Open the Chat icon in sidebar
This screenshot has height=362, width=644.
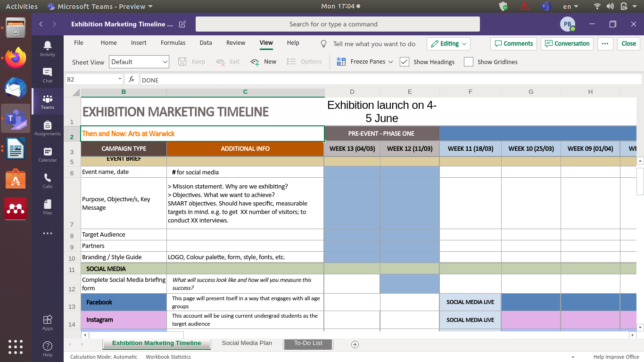[x=47, y=74]
